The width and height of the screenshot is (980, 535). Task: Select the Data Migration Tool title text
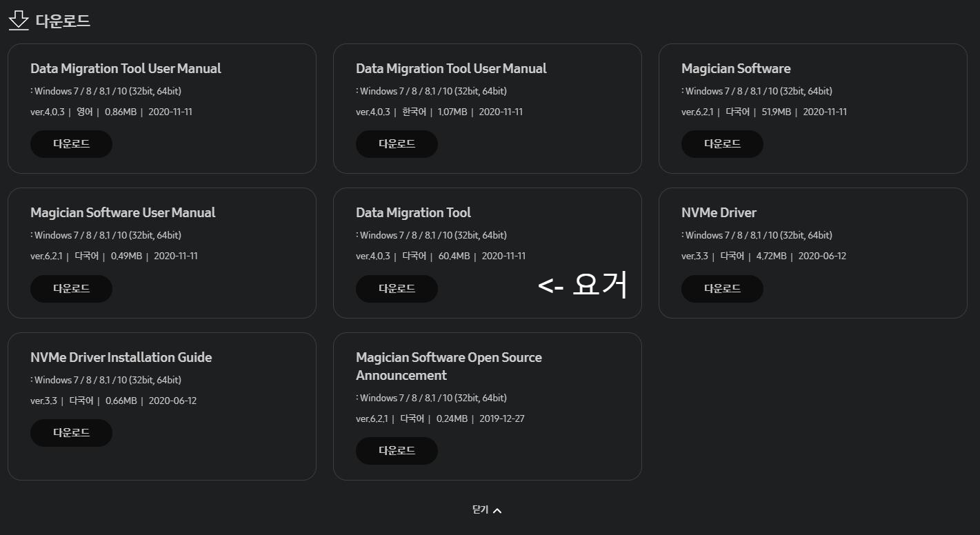tap(413, 212)
